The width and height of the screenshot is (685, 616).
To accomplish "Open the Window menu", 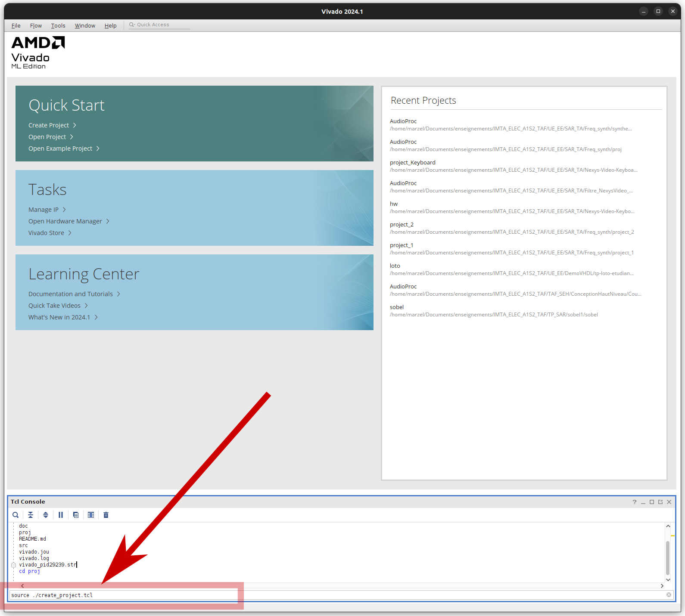I will (85, 26).
